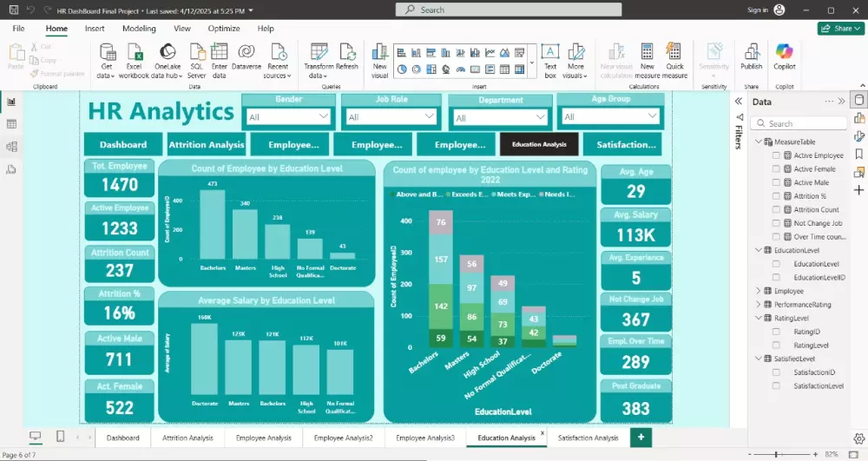The image size is (868, 461).
Task: Open the Format visual pane icon
Action: click(x=859, y=136)
